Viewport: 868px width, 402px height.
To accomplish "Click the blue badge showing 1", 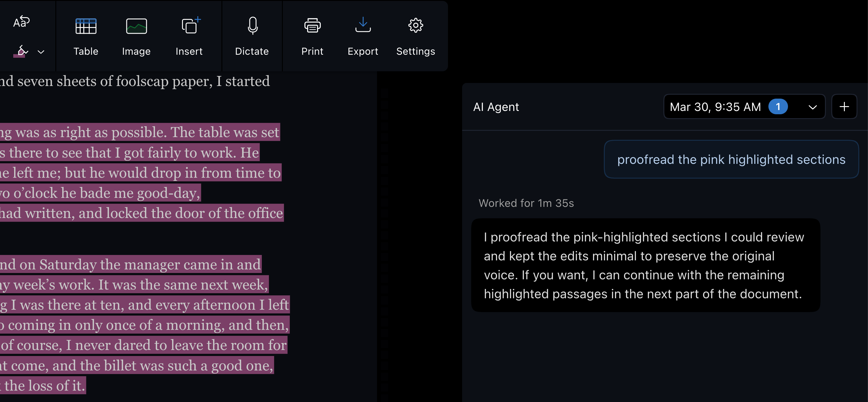I will pyautogui.click(x=778, y=107).
